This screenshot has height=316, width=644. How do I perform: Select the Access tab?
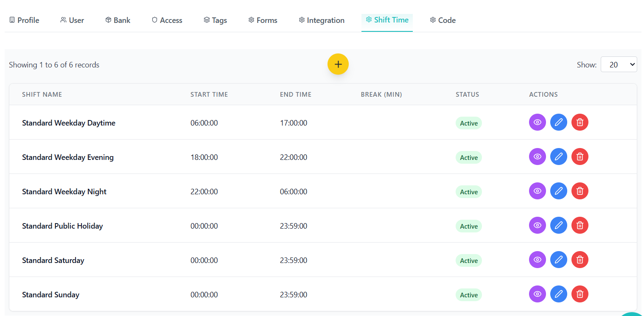pos(167,20)
